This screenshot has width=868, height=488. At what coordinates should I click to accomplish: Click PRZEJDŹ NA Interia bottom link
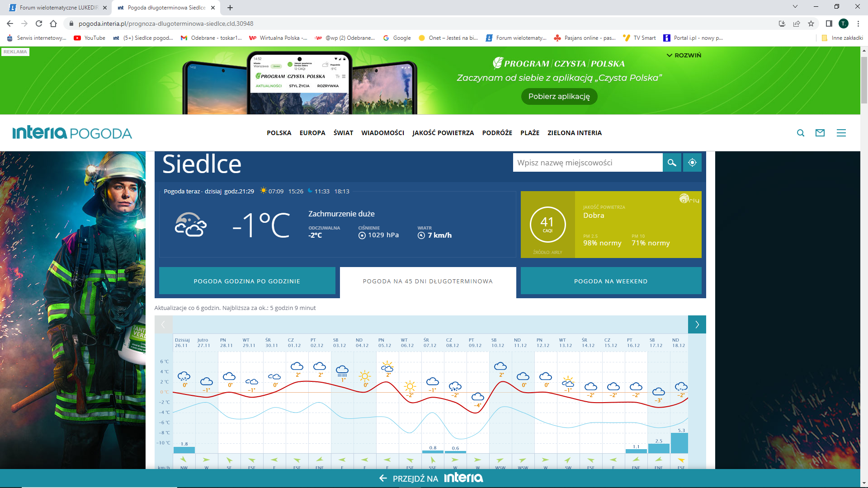[x=432, y=478]
